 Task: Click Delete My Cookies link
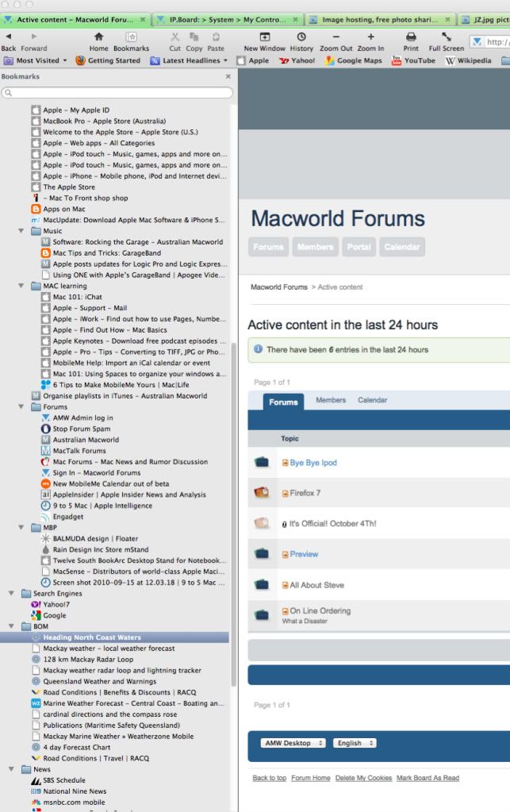pyautogui.click(x=363, y=778)
